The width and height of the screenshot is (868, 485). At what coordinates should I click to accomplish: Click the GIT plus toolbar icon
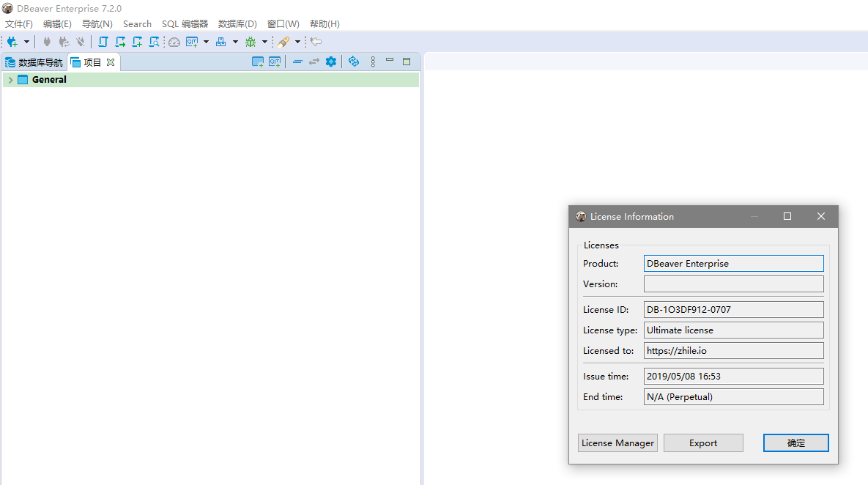tap(192, 42)
